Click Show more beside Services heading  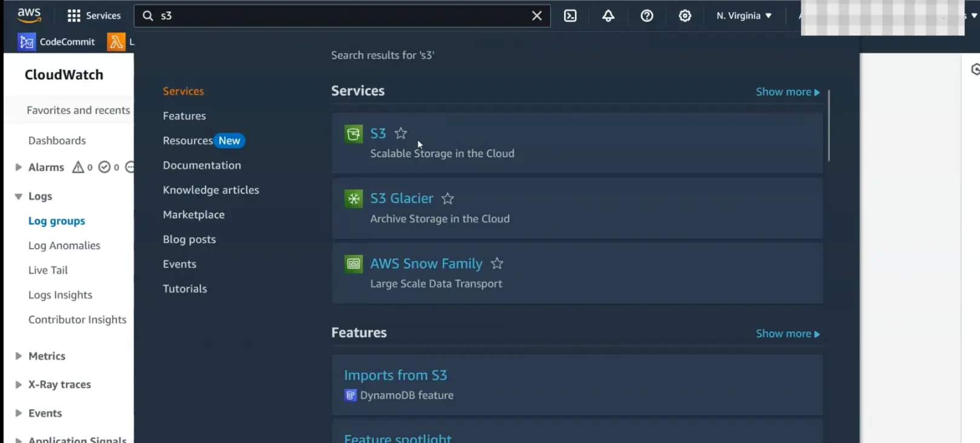tap(787, 92)
